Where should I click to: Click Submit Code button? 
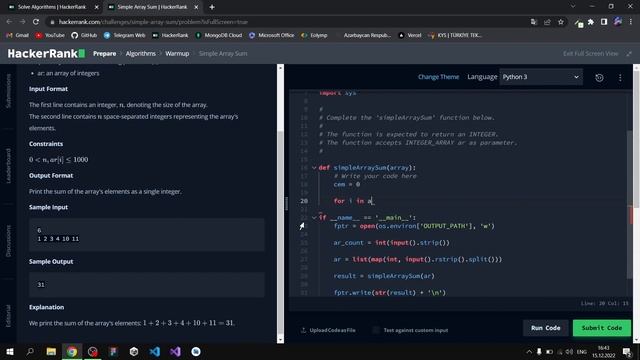tap(602, 328)
